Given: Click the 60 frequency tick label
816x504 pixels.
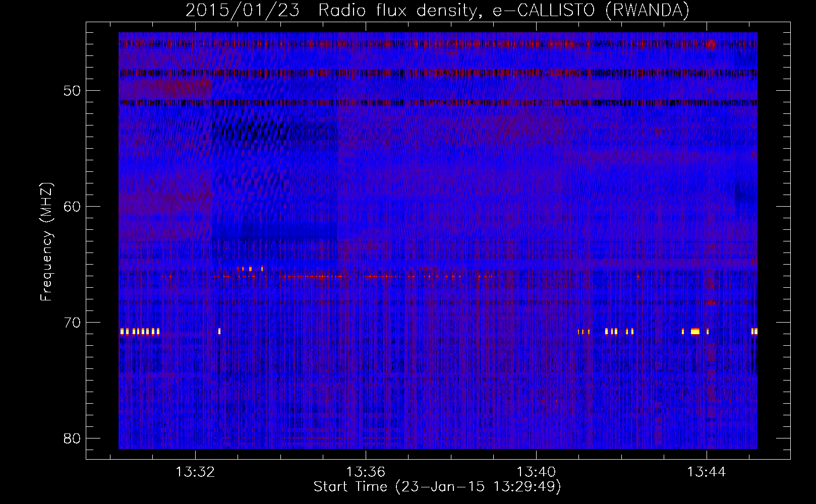Looking at the screenshot, I should [72, 207].
